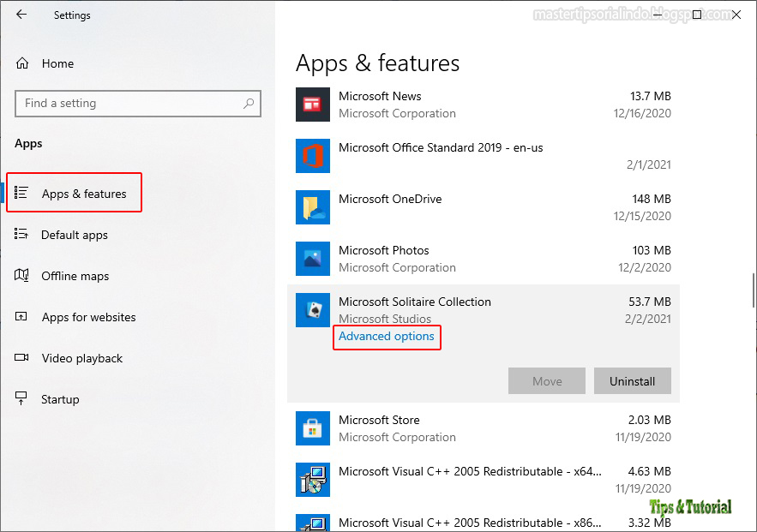
Task: Close the Settings window
Action: pyautogui.click(x=736, y=15)
